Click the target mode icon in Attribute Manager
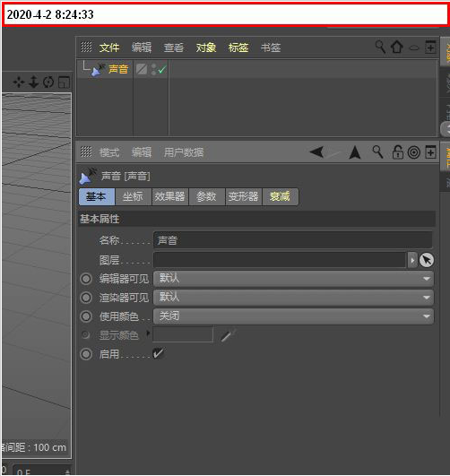 [413, 152]
